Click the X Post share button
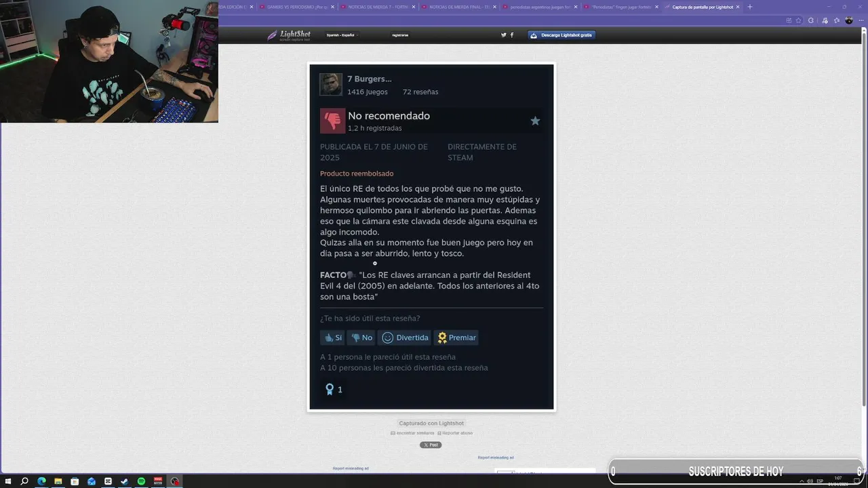 pyautogui.click(x=431, y=445)
